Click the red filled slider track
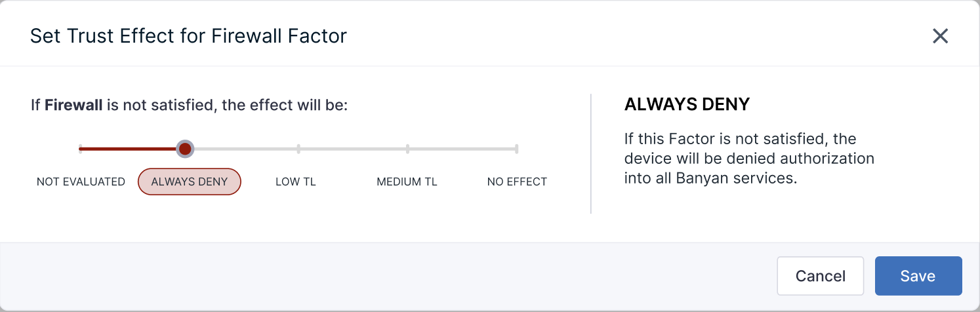 point(128,149)
